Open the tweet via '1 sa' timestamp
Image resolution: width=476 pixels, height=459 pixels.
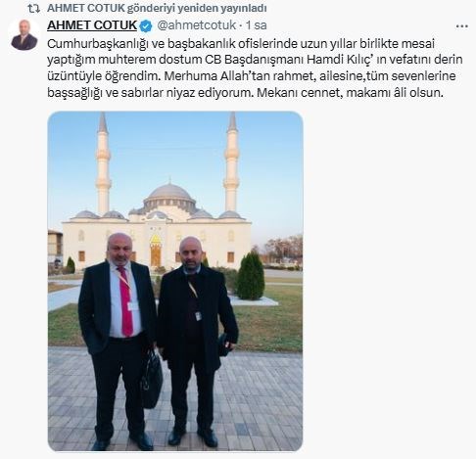[x=257, y=25]
